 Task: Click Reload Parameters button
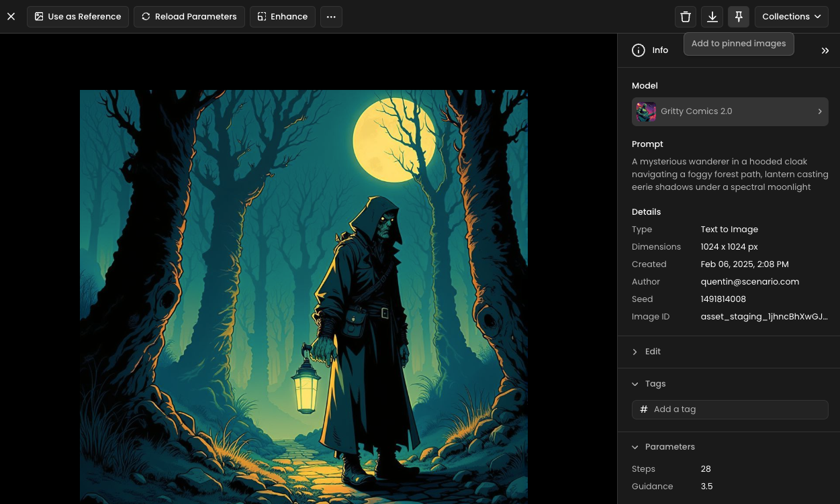coord(189,16)
